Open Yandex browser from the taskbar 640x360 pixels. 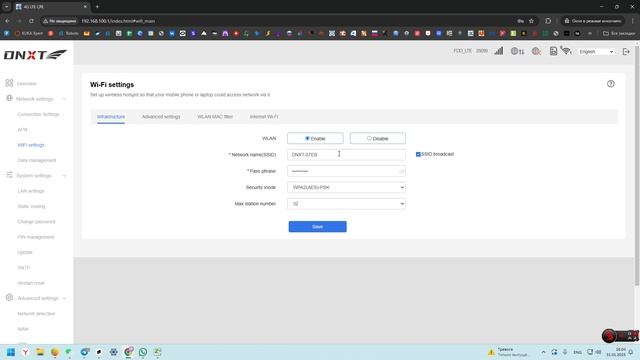25,352
